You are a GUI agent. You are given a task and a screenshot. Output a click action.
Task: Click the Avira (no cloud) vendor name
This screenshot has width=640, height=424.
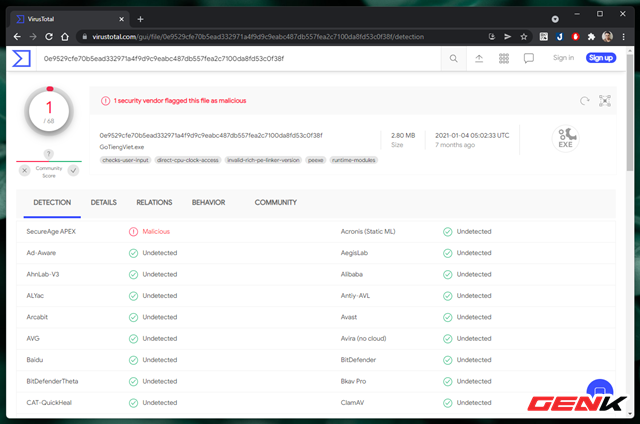(363, 338)
